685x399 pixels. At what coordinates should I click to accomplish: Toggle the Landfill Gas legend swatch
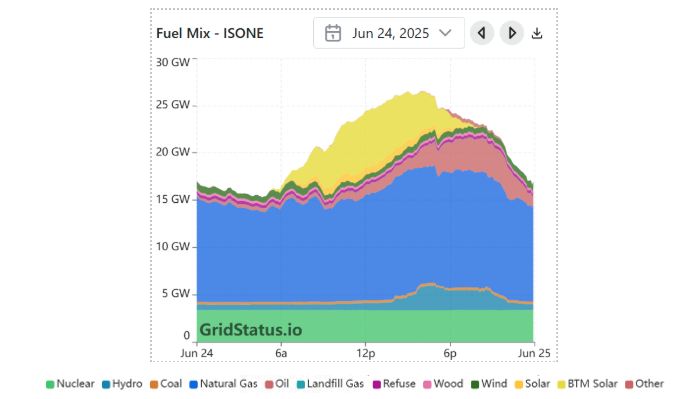[x=301, y=385]
